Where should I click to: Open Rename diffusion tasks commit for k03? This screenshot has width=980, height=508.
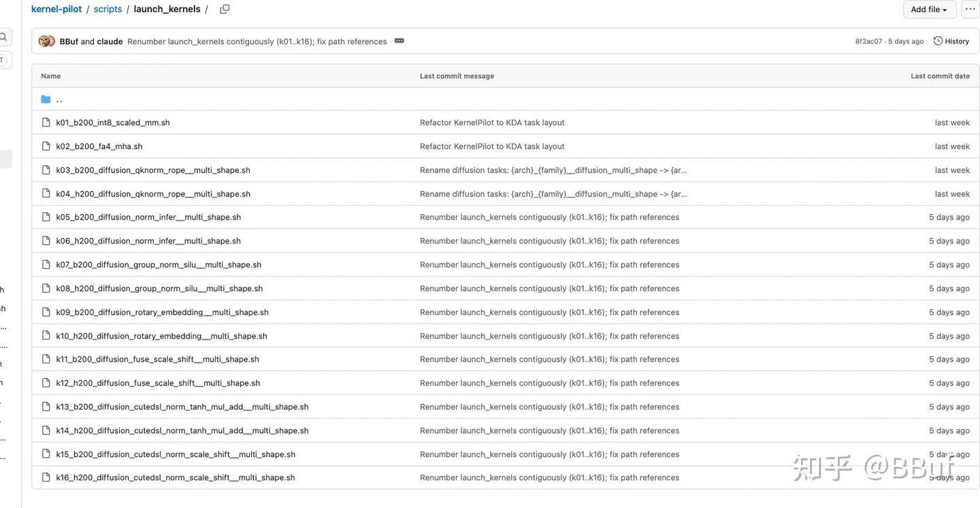coord(553,170)
